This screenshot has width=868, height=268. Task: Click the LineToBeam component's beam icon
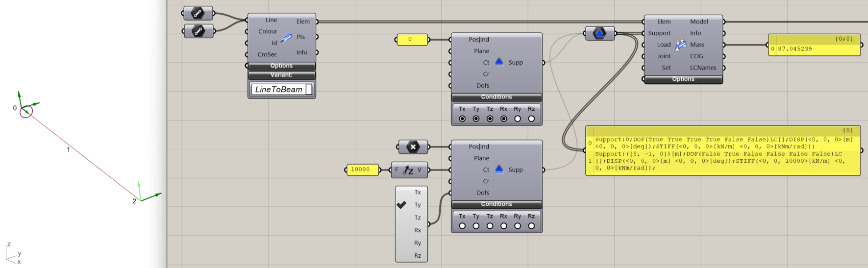(x=286, y=38)
